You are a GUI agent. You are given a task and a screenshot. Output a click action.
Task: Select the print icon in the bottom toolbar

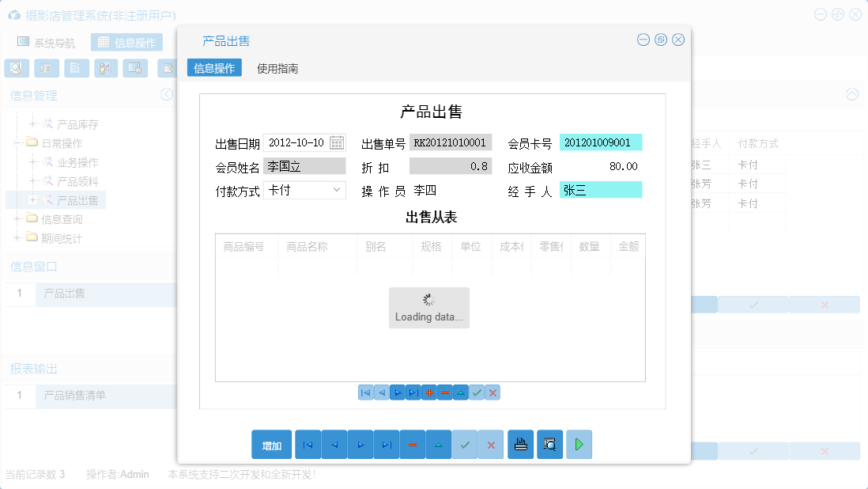tap(520, 444)
